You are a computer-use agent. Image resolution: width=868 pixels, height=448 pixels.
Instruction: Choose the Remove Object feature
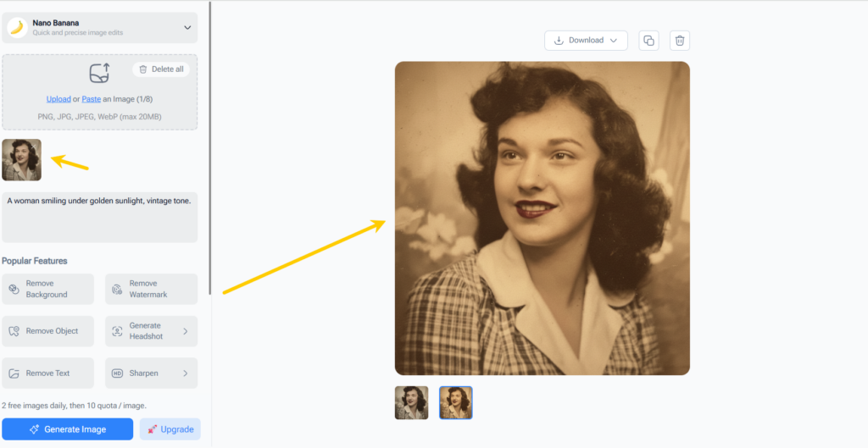click(x=47, y=331)
